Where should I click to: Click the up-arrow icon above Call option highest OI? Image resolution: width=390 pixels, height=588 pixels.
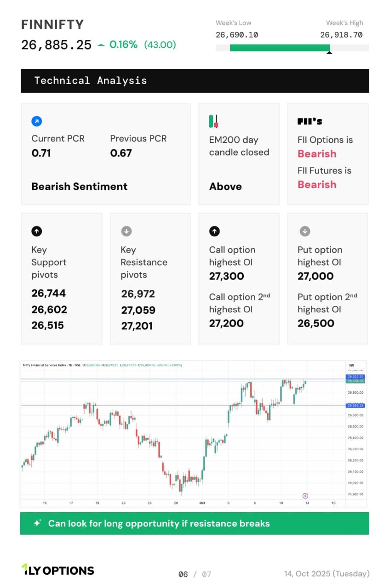click(x=214, y=232)
